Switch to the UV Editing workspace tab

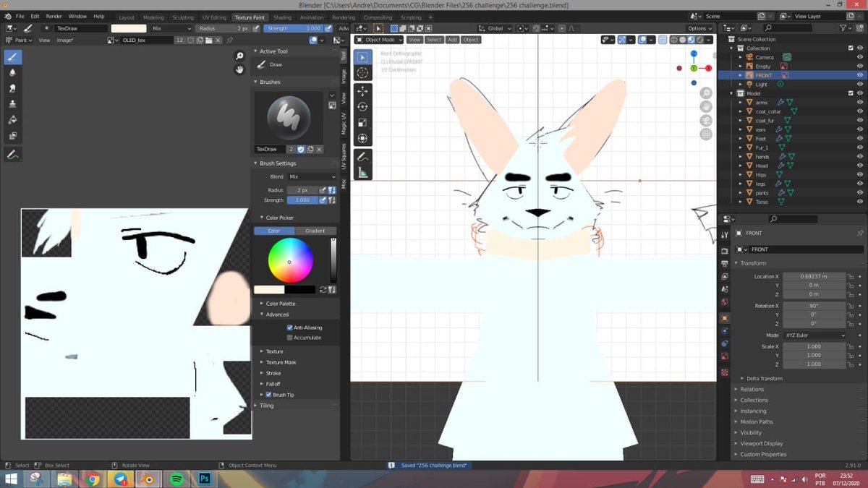point(213,17)
